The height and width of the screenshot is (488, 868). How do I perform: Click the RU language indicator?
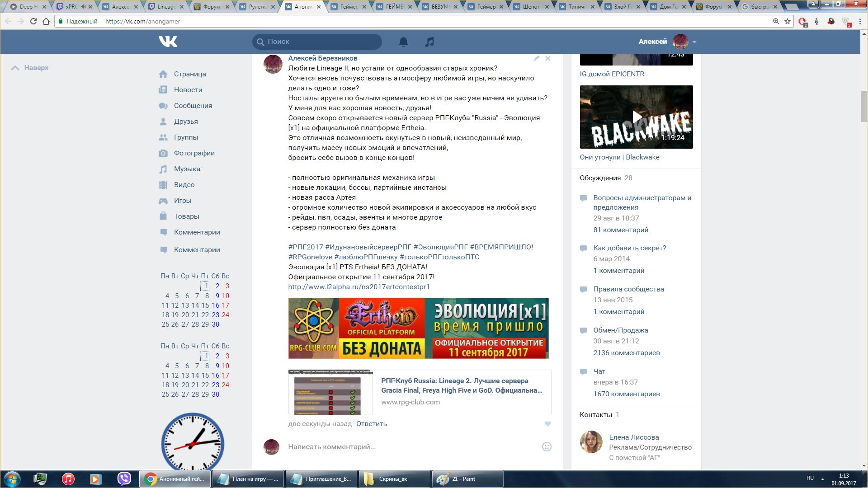pyautogui.click(x=810, y=478)
